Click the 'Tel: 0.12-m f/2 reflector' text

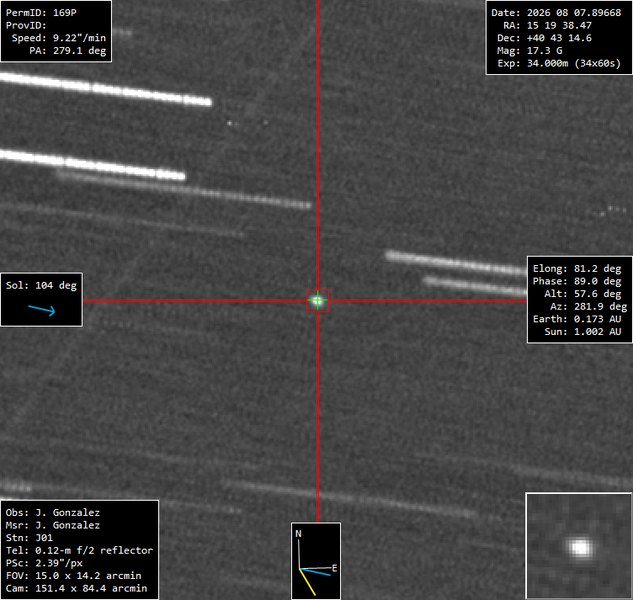(79, 550)
